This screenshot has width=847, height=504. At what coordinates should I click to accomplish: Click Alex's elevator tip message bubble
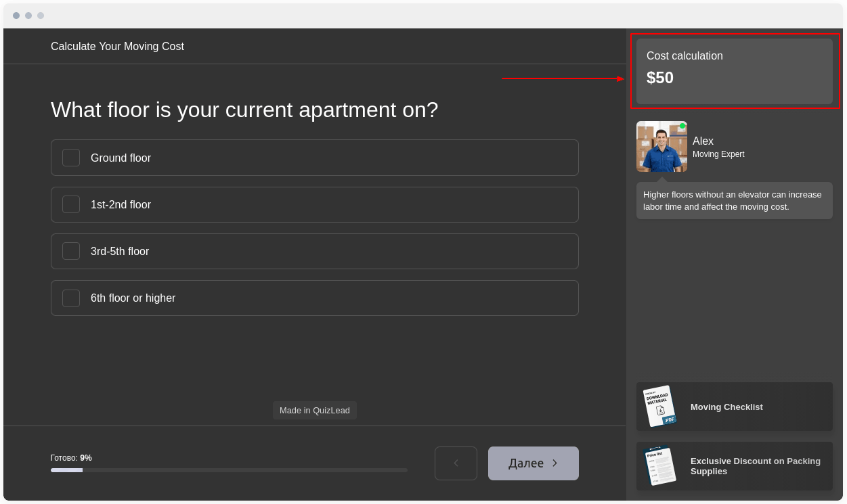click(x=735, y=200)
